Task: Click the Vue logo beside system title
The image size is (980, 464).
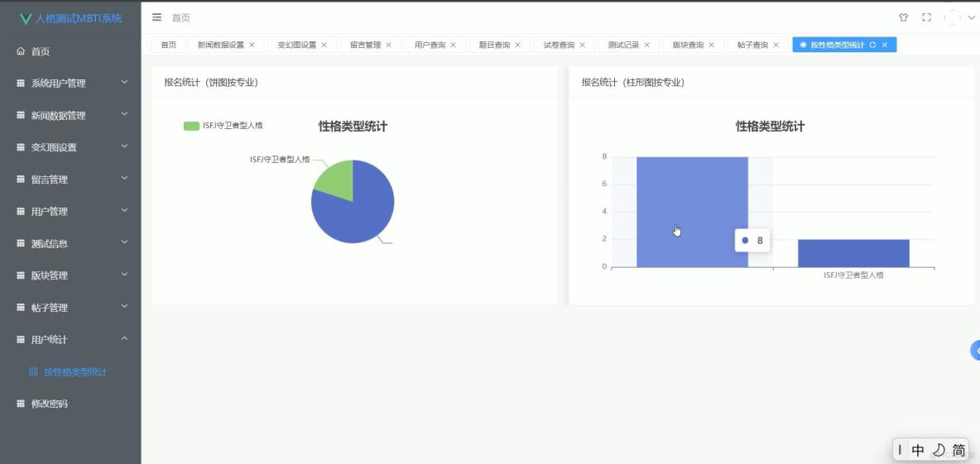Action: [x=26, y=19]
